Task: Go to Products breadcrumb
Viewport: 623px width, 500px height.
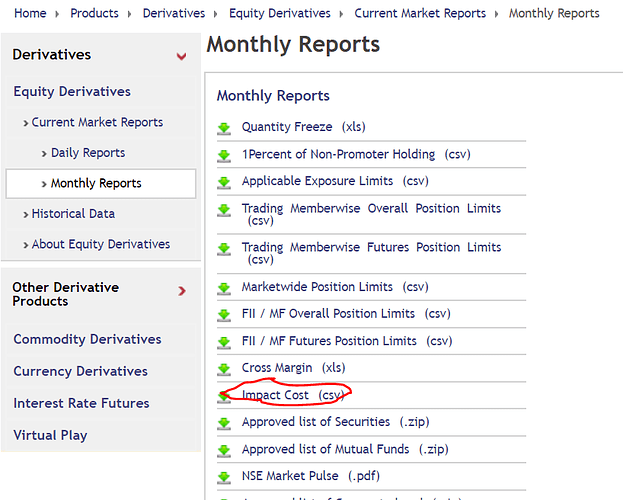Action: [x=95, y=13]
